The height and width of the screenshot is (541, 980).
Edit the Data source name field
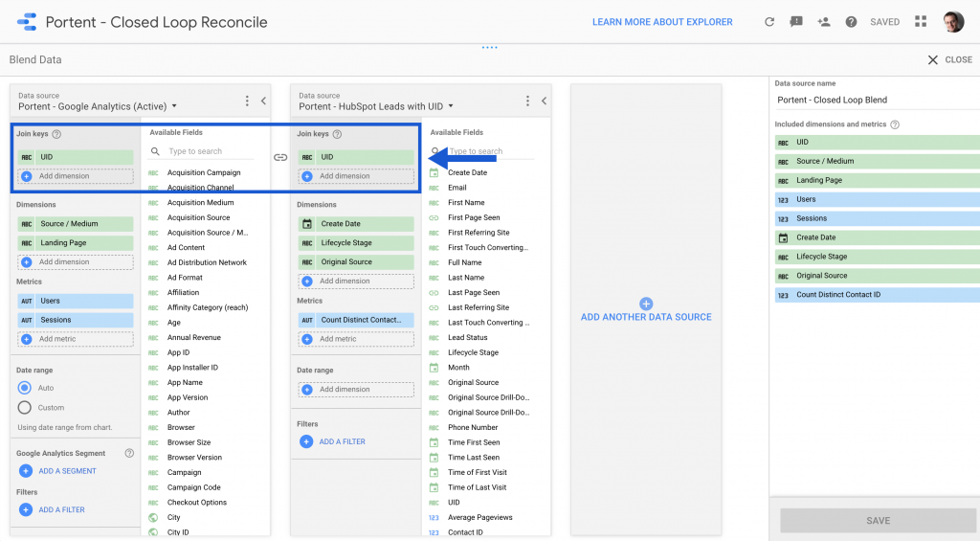878,101
